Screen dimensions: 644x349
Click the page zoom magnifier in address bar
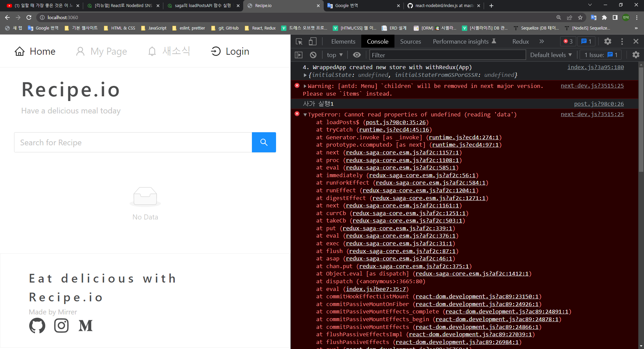pos(559,17)
